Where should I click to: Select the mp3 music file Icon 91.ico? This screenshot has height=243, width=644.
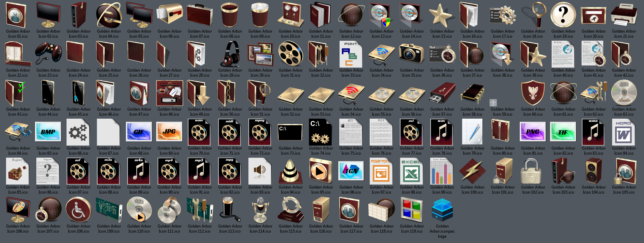coord(200,171)
